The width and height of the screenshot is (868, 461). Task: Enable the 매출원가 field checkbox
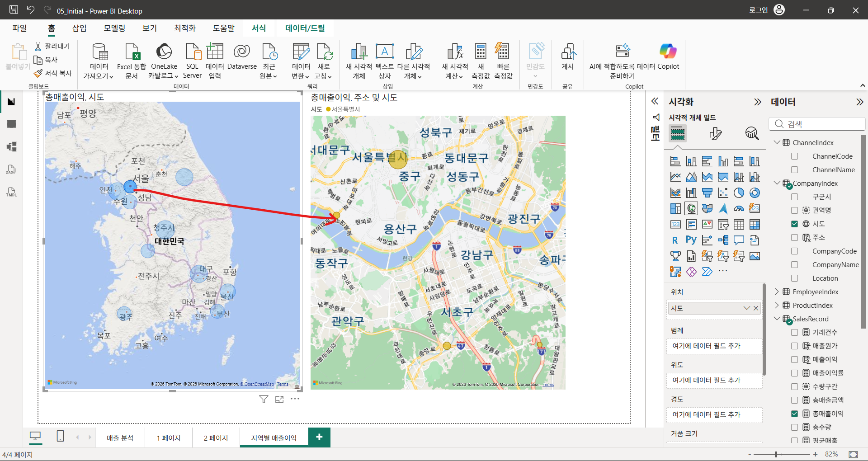click(794, 346)
